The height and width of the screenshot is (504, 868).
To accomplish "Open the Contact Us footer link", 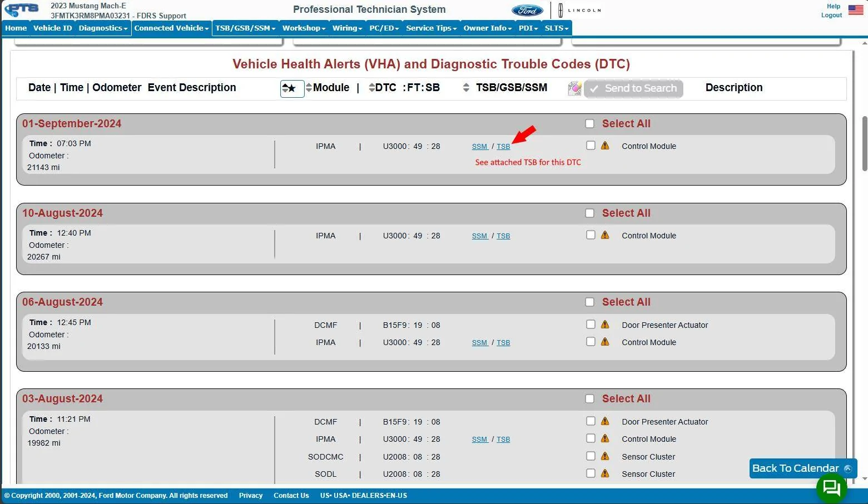I will click(291, 496).
